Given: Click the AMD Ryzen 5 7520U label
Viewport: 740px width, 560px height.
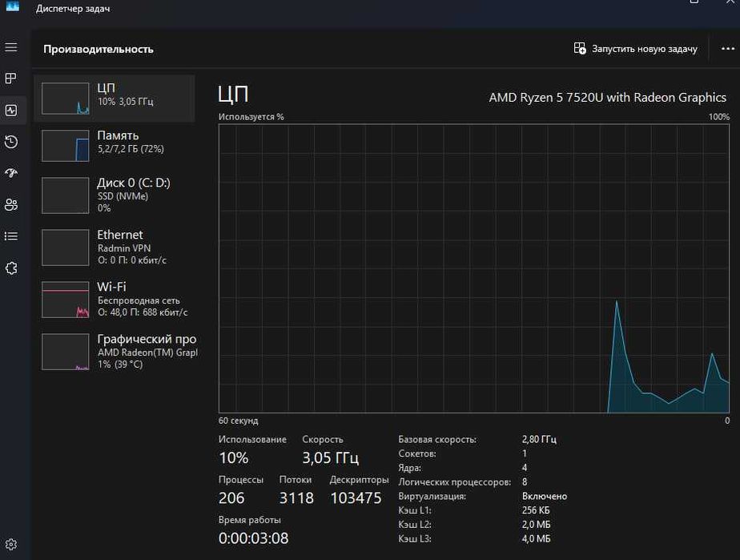Looking at the screenshot, I should click(x=607, y=97).
